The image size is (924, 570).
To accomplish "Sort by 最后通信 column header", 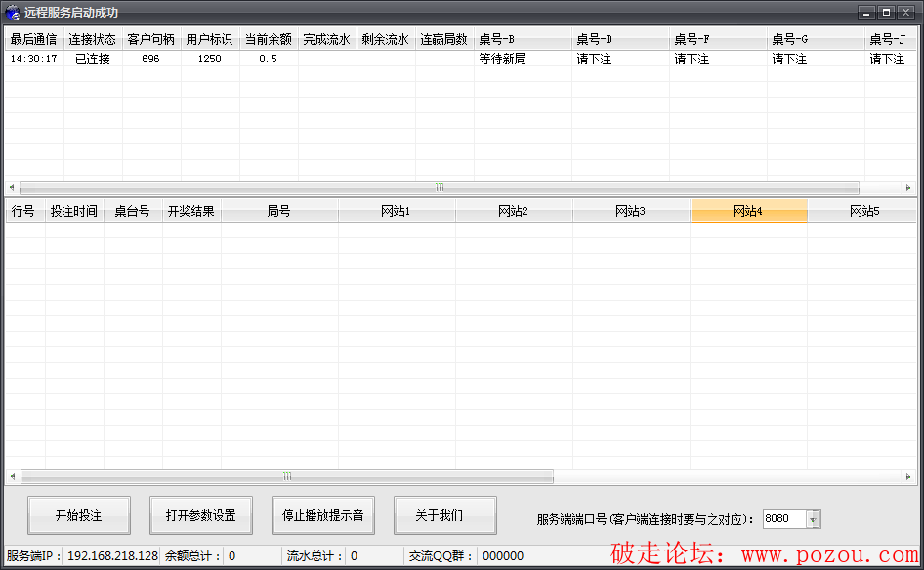I will coord(34,39).
